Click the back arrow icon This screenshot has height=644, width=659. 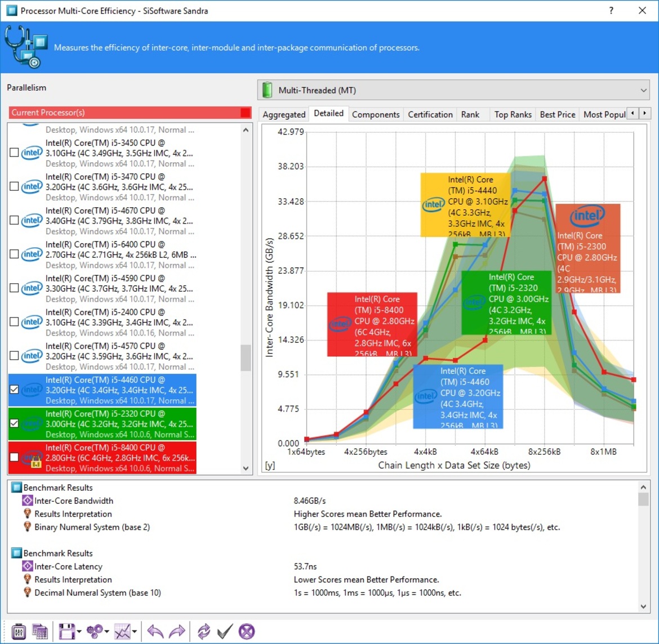point(155,632)
